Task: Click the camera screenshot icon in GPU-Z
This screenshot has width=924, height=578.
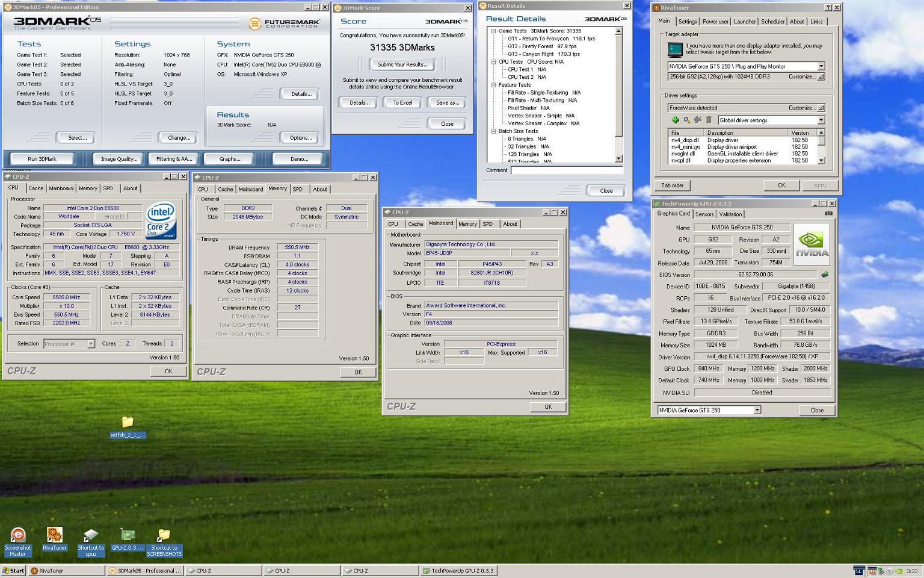Action: pos(828,213)
